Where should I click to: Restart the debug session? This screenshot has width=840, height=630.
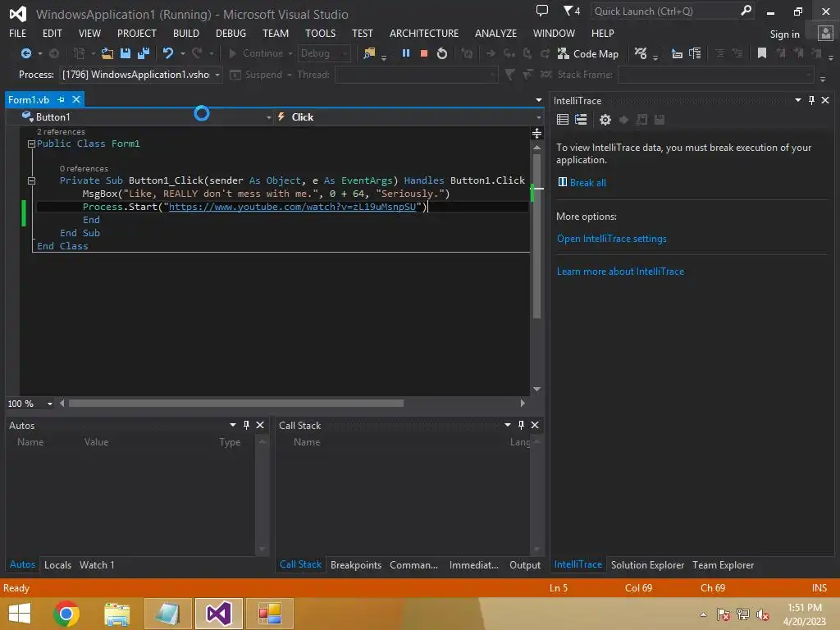(442, 53)
